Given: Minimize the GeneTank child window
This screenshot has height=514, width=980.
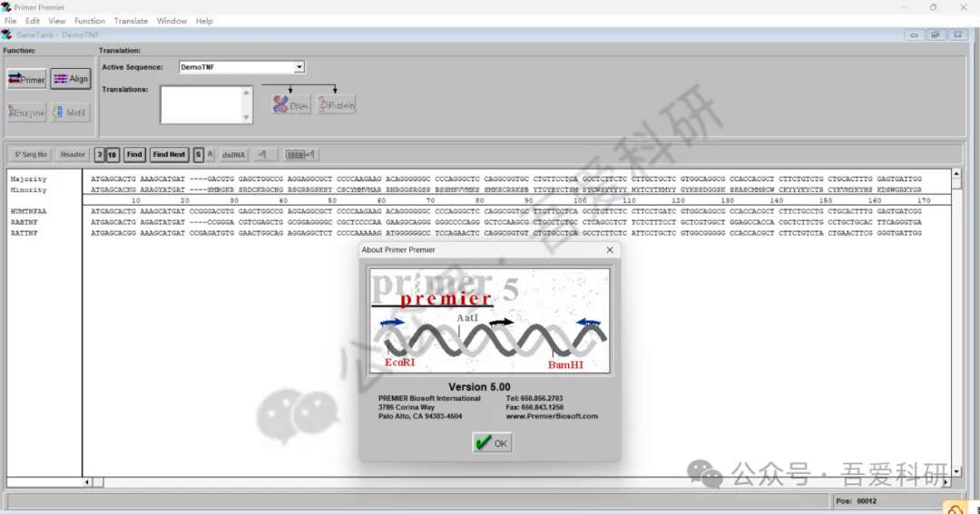Looking at the screenshot, I should pyautogui.click(x=914, y=35).
